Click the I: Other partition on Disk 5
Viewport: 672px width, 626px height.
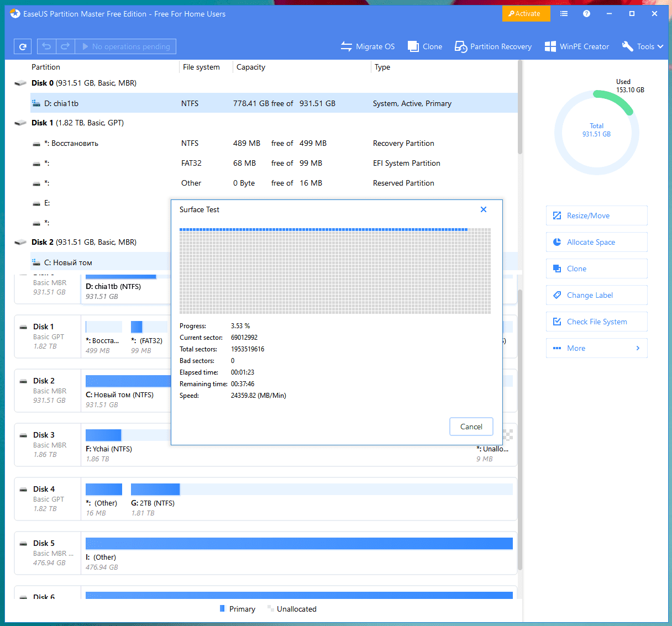[299, 553]
